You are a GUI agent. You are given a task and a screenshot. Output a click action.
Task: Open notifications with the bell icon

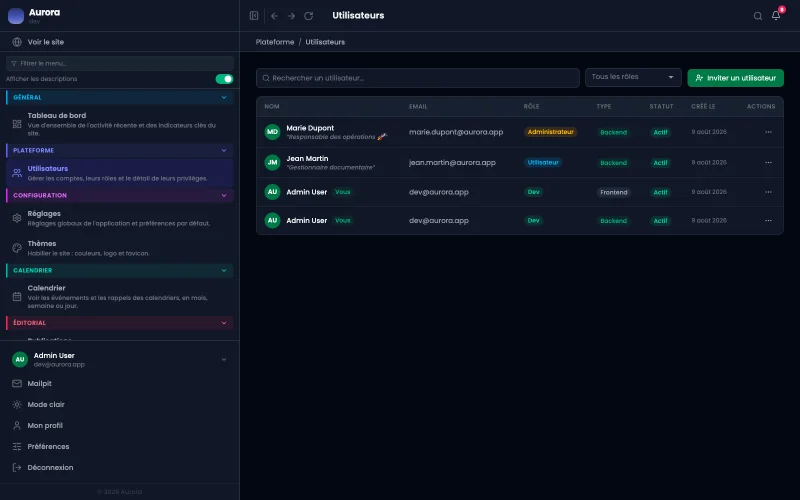point(776,15)
